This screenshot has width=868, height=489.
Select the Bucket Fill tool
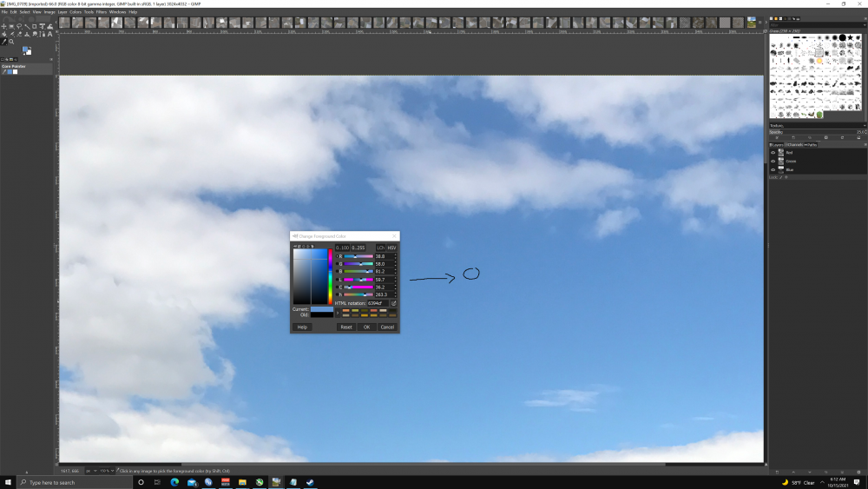(3, 35)
